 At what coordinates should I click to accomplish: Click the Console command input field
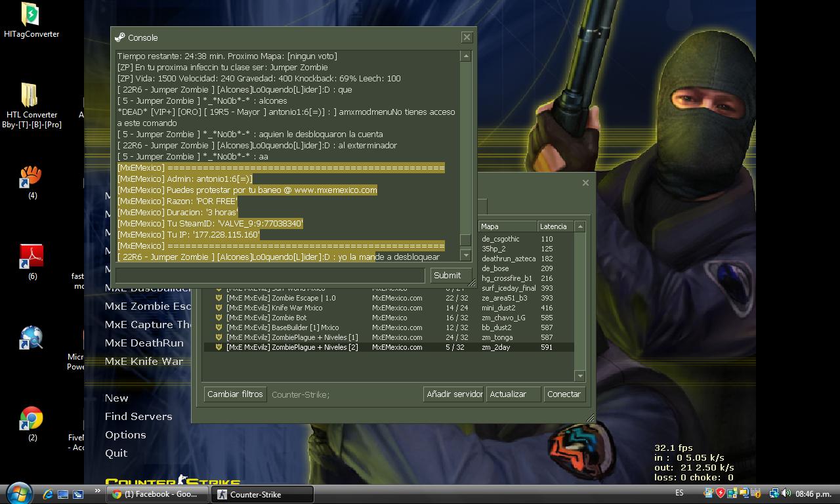pyautogui.click(x=270, y=275)
